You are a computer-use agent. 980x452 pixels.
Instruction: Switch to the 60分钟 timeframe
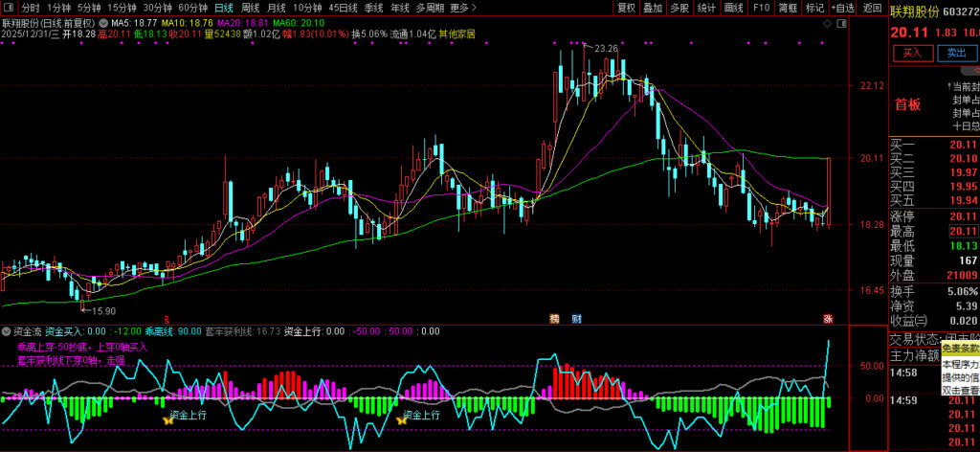(x=193, y=8)
